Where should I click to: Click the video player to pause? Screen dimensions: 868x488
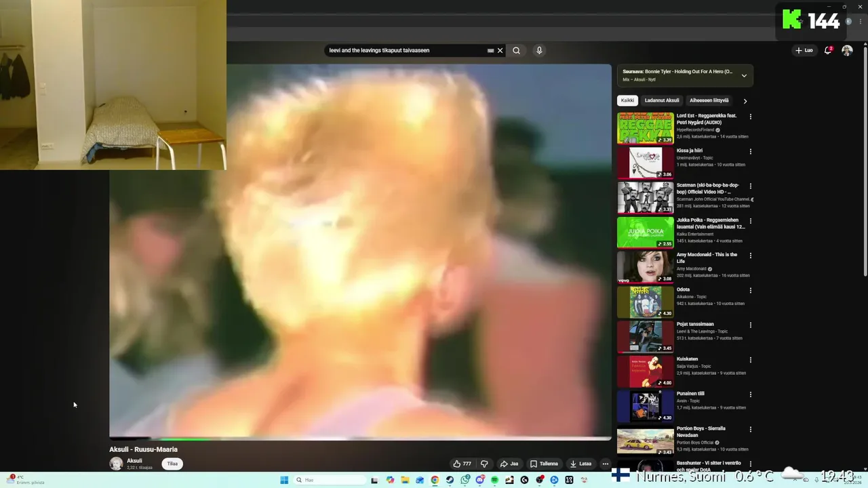point(360,251)
